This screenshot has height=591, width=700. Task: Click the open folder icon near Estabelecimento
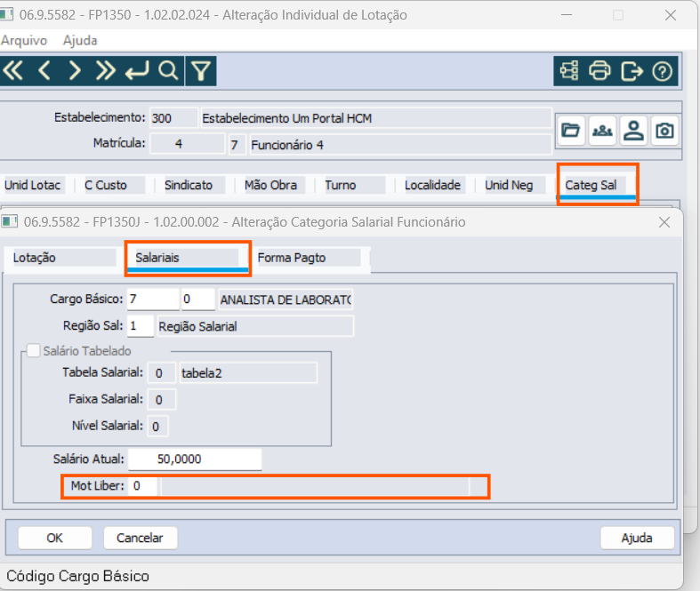click(570, 131)
